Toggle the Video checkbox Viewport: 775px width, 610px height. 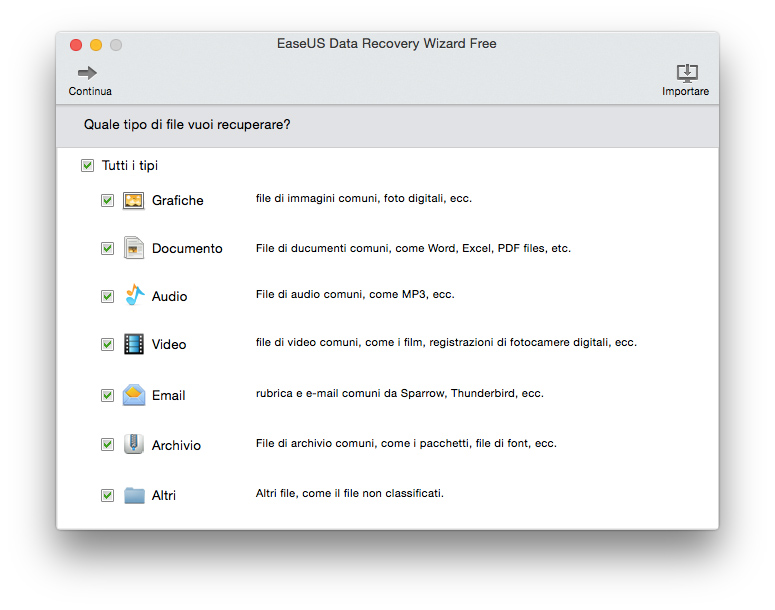coord(107,344)
